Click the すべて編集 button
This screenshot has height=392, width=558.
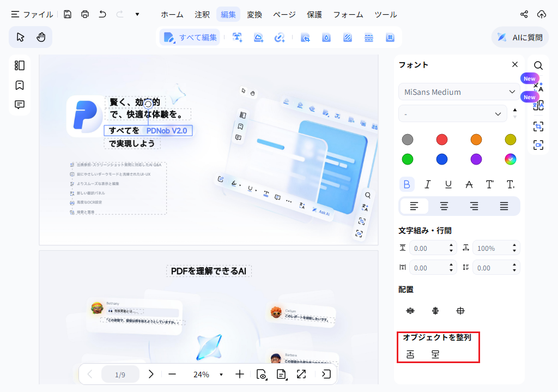pos(190,38)
